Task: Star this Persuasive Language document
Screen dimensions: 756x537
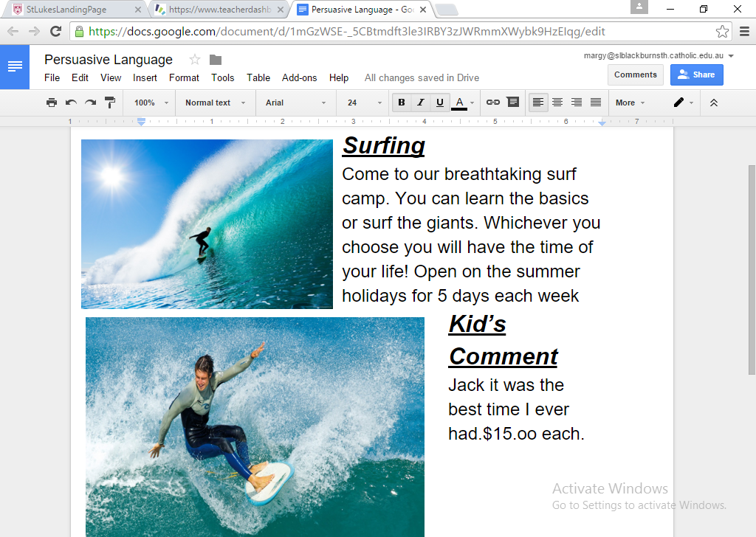Action: [195, 59]
